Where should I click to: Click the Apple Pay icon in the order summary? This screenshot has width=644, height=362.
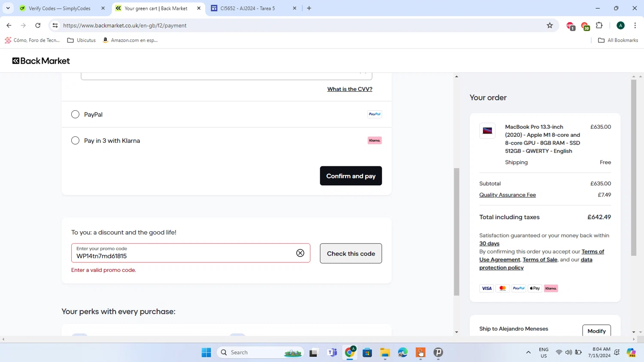click(535, 288)
